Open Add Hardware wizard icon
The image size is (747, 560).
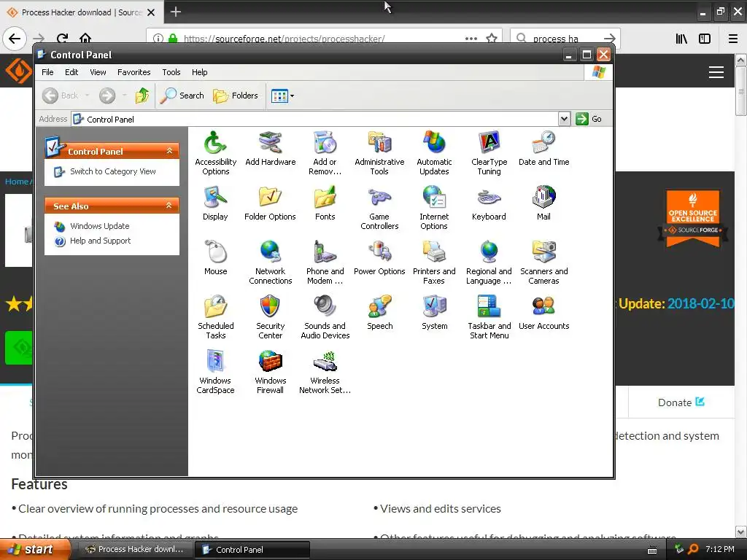click(270, 149)
